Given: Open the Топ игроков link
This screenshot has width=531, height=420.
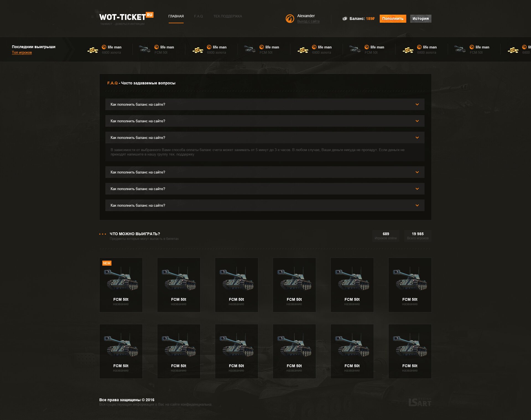Looking at the screenshot, I should (x=22, y=53).
